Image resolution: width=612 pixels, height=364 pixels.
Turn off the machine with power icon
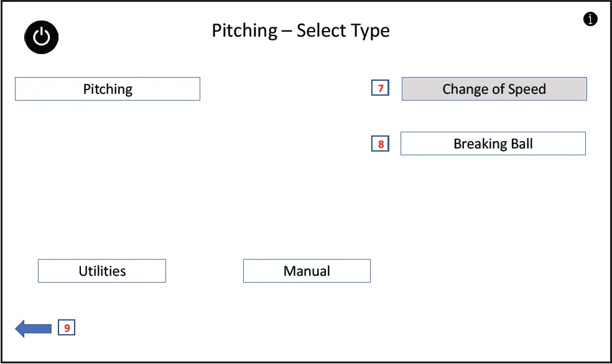42,37
